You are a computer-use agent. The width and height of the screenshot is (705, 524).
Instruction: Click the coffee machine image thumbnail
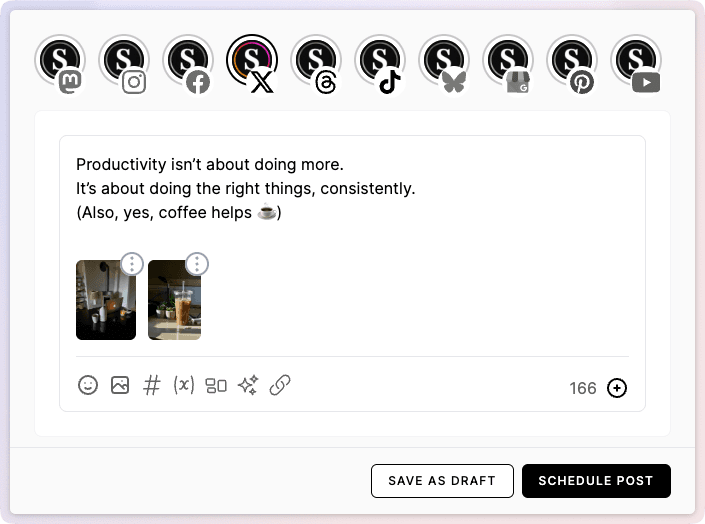pyautogui.click(x=106, y=300)
